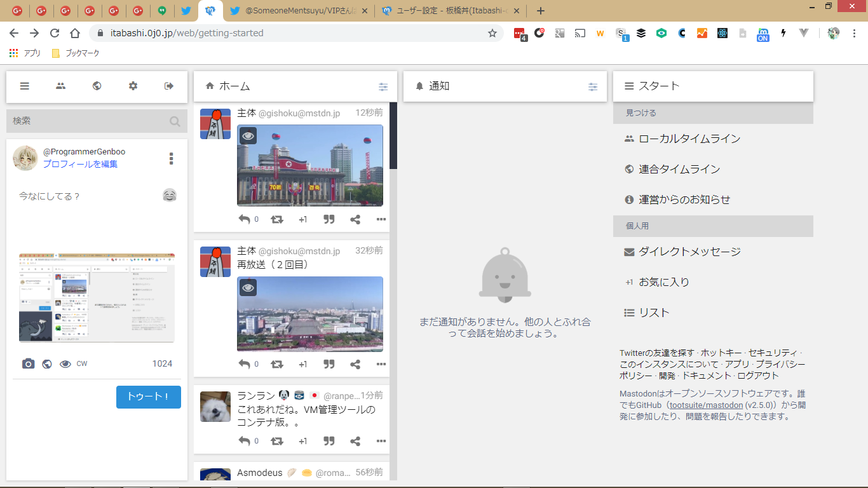Reply to the first gishoku post
The image size is (868, 488).
(245, 219)
